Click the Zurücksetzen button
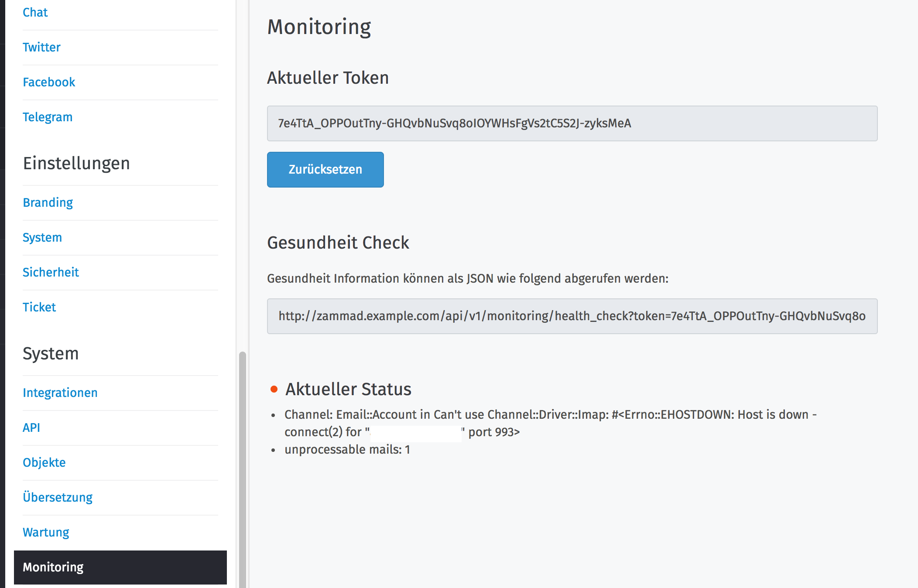Image resolution: width=918 pixels, height=588 pixels. click(325, 170)
